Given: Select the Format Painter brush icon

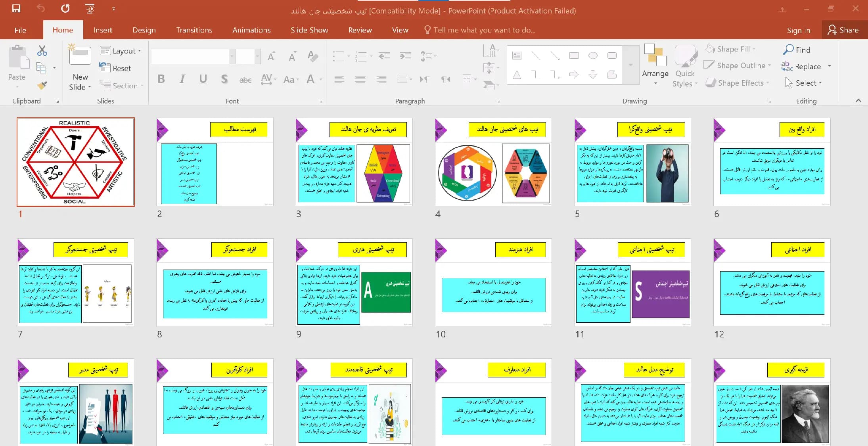Looking at the screenshot, I should pos(42,85).
